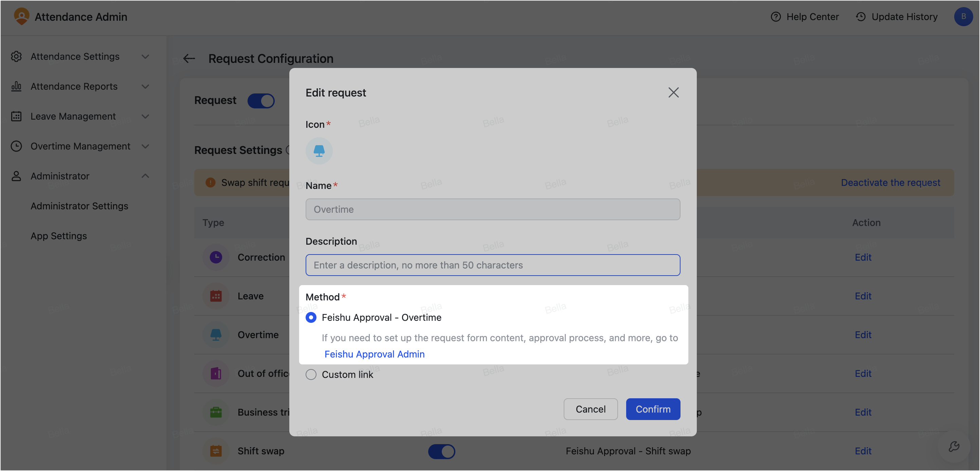Click the Shift swap icon

216,450
